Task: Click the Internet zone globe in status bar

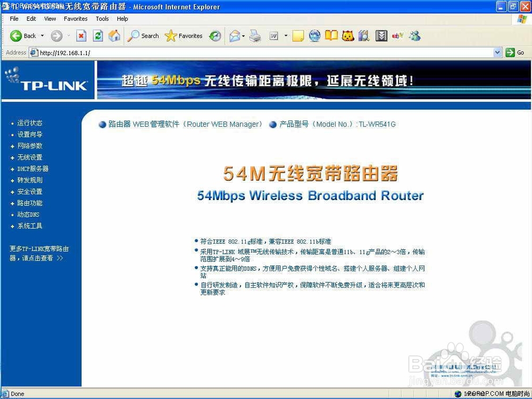Action: point(458,394)
